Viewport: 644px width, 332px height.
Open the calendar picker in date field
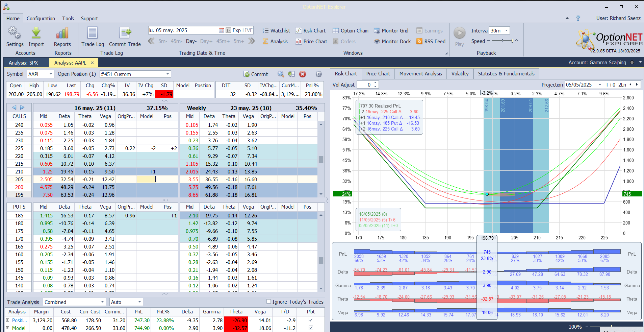click(221, 30)
